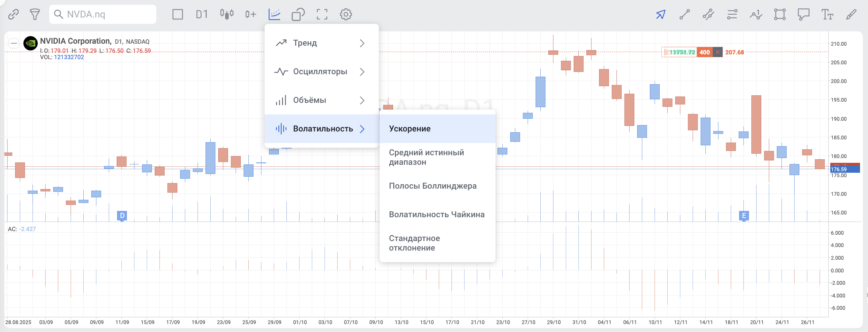This screenshot has height=332, width=868.
Task: Select the cursor arrow pointer tool
Action: (661, 15)
